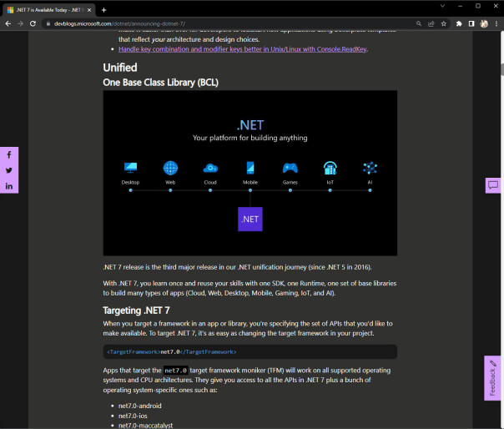Share article on LinkedIn
504x429 pixels.
click(x=9, y=186)
